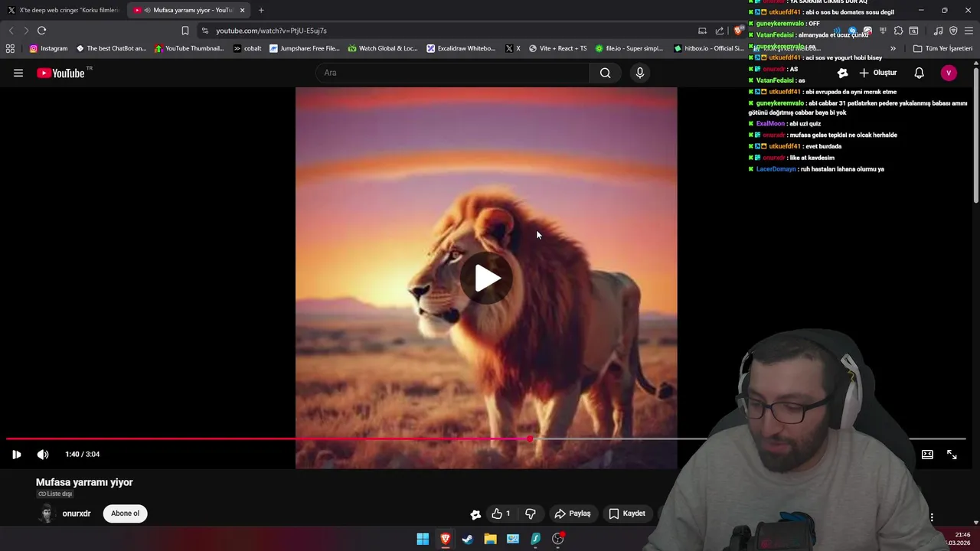
Task: Open the YouTube Thumbnail bookmark
Action: coord(189,48)
